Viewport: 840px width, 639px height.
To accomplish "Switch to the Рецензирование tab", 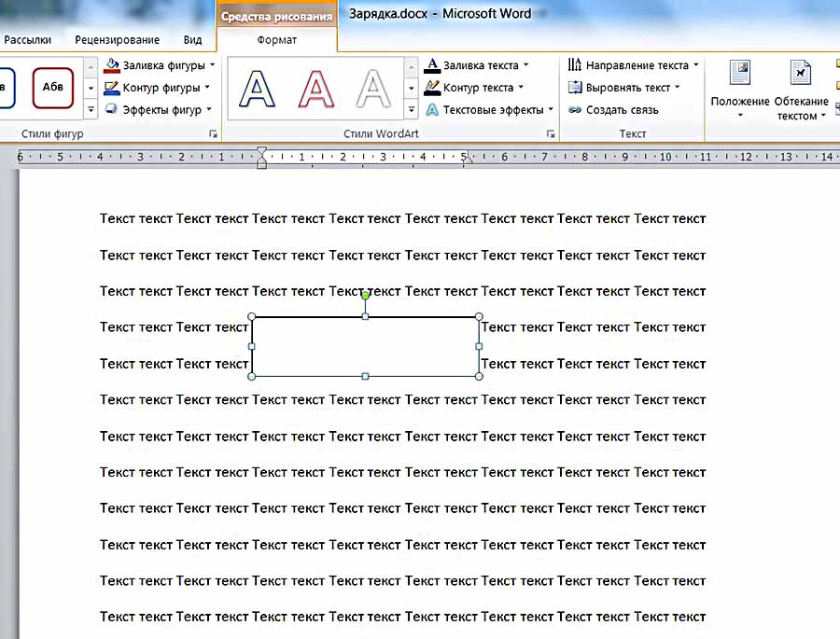I will tap(117, 40).
